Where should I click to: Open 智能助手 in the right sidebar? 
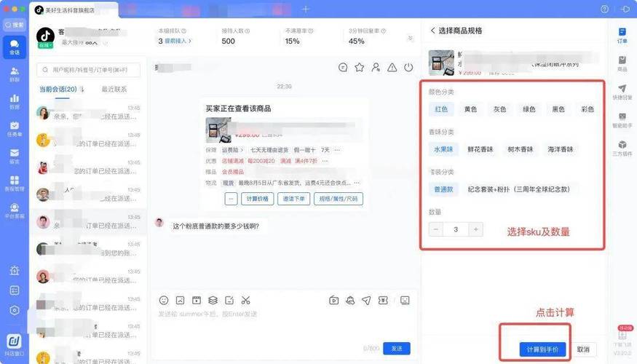pyautogui.click(x=622, y=120)
